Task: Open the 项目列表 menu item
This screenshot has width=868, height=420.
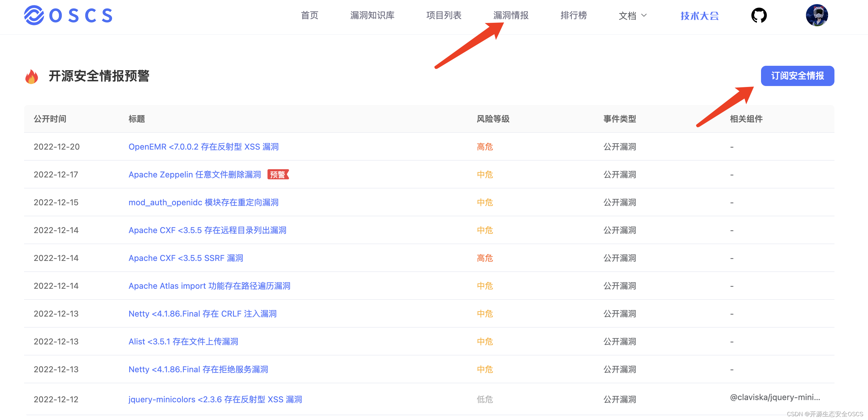Action: click(x=443, y=15)
